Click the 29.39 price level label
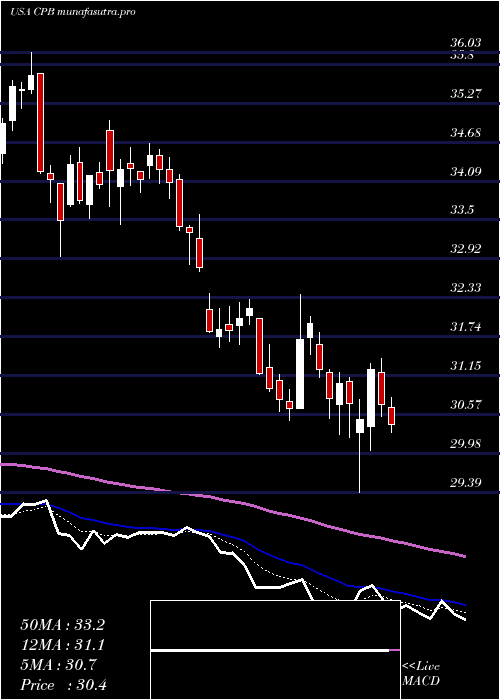The image size is (500, 700). coord(466,483)
